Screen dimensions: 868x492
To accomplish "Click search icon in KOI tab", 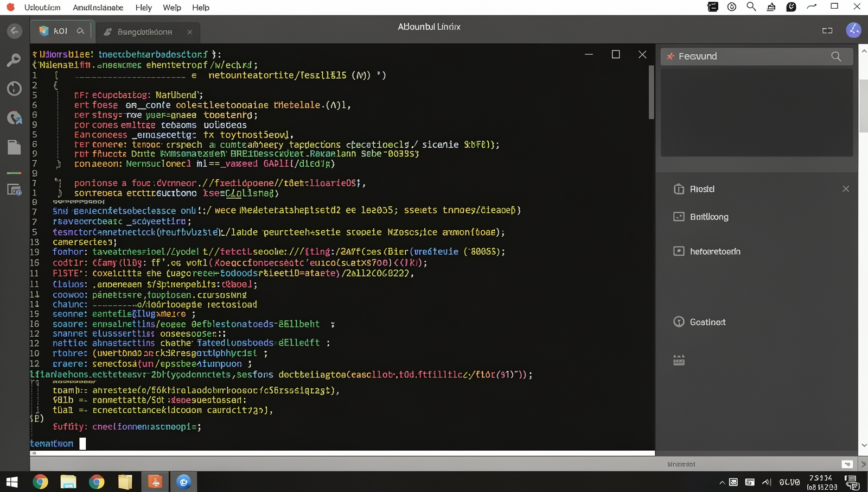I will (80, 31).
